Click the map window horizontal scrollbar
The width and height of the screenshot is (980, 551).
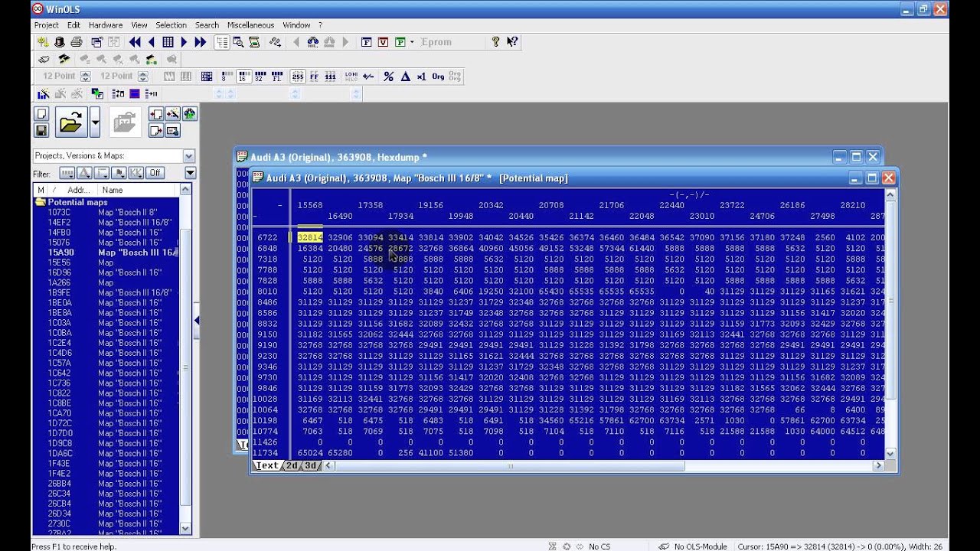click(x=603, y=465)
